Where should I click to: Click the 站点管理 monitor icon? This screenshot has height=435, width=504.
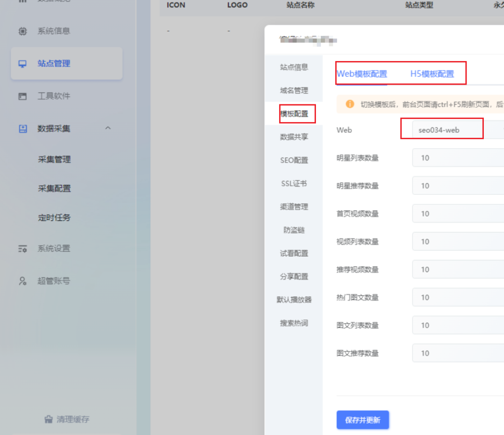(23, 63)
